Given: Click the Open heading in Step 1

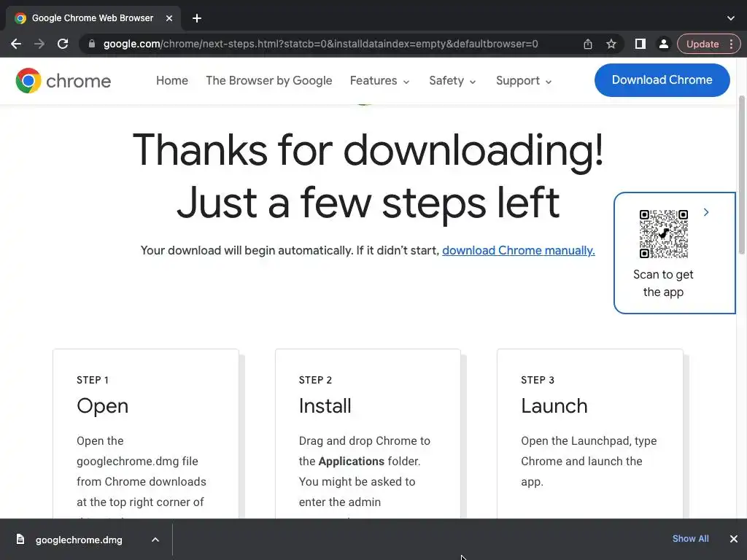Looking at the screenshot, I should (x=102, y=406).
